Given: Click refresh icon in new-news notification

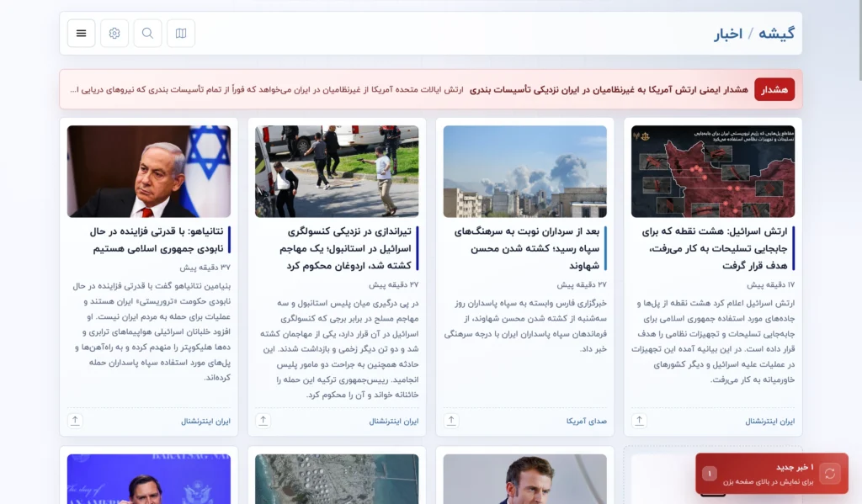Looking at the screenshot, I should [x=830, y=474].
